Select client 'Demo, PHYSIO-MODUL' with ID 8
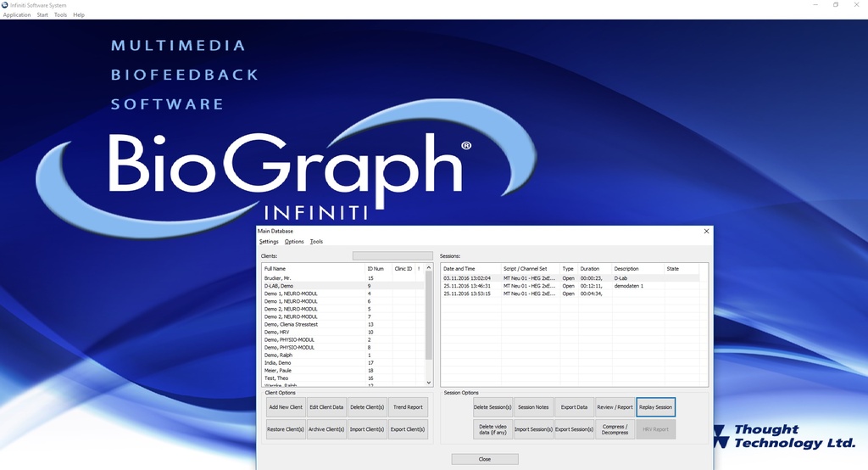This screenshot has height=470, width=868. [x=343, y=348]
